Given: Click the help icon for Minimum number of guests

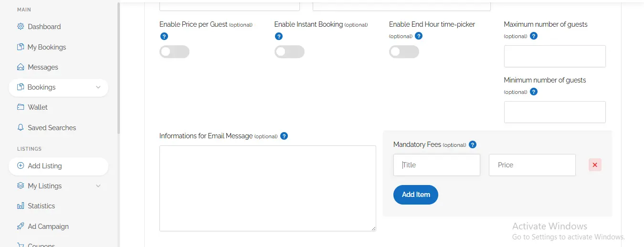Looking at the screenshot, I should 534,92.
